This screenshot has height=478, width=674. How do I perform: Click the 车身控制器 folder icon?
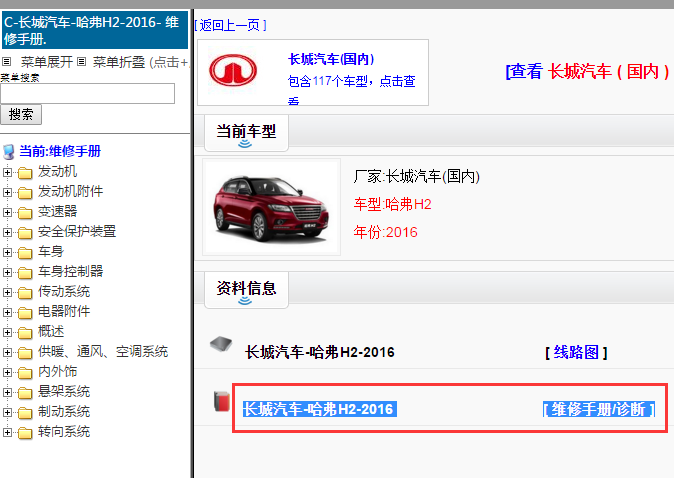25,273
